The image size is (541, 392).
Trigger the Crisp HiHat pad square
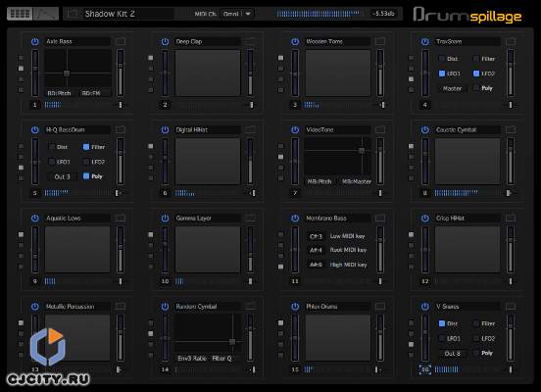467,250
